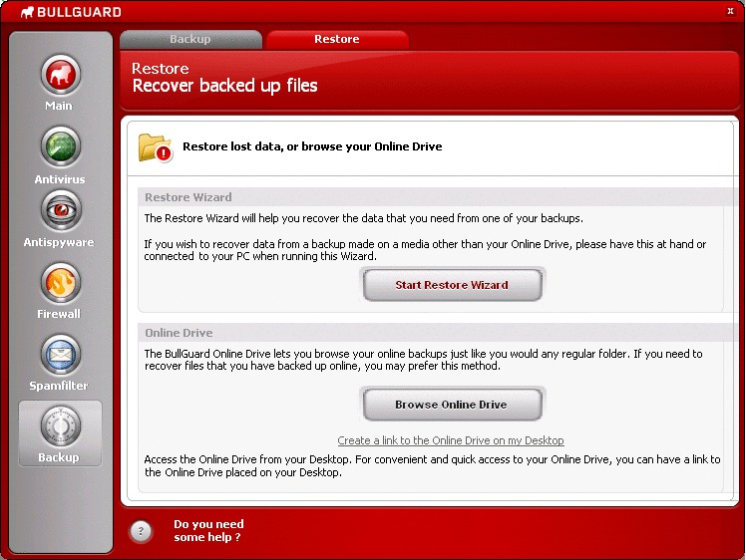Click the 'Backup' sidebar label
This screenshot has width=746, height=560.
point(59,457)
